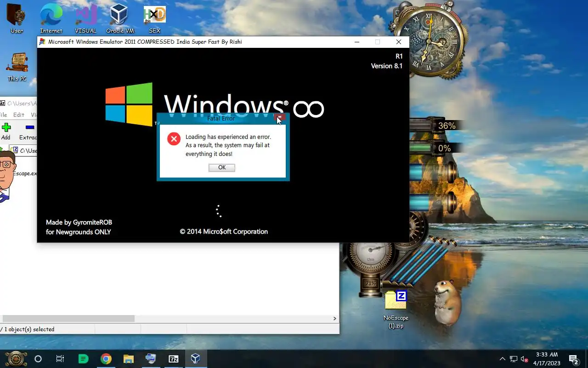The image size is (588, 368).
Task: Open the File menu in 7-Zip
Action: 3,115
